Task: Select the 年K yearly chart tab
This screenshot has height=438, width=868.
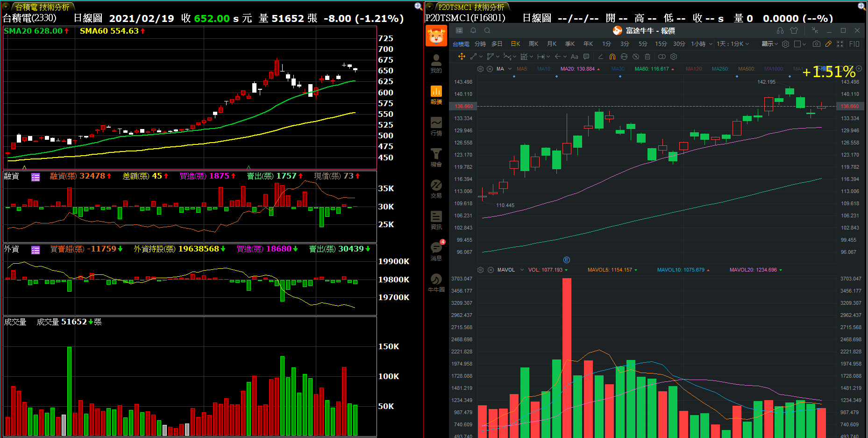Action: pos(588,44)
